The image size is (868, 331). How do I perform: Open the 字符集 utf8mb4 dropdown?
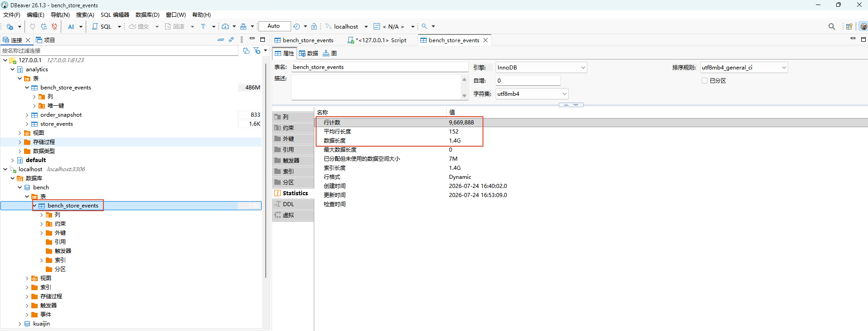pos(532,94)
